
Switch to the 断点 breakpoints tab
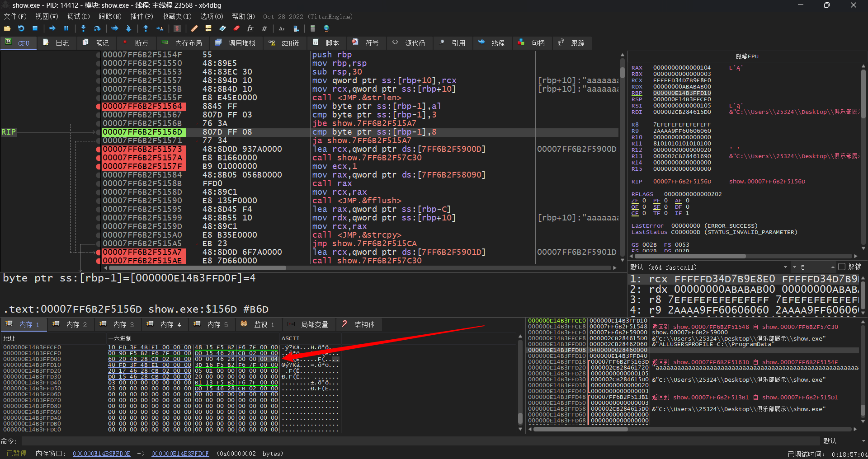point(137,43)
